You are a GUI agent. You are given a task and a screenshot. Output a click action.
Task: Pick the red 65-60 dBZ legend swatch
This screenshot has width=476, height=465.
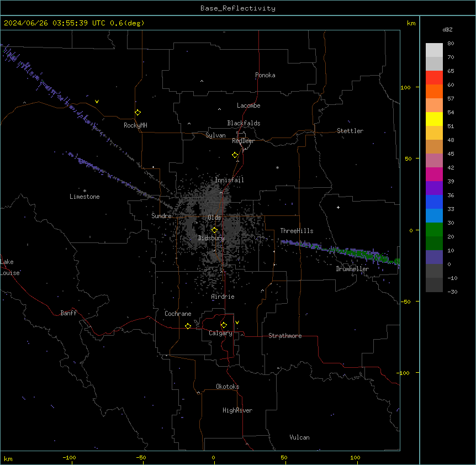tap(434, 78)
